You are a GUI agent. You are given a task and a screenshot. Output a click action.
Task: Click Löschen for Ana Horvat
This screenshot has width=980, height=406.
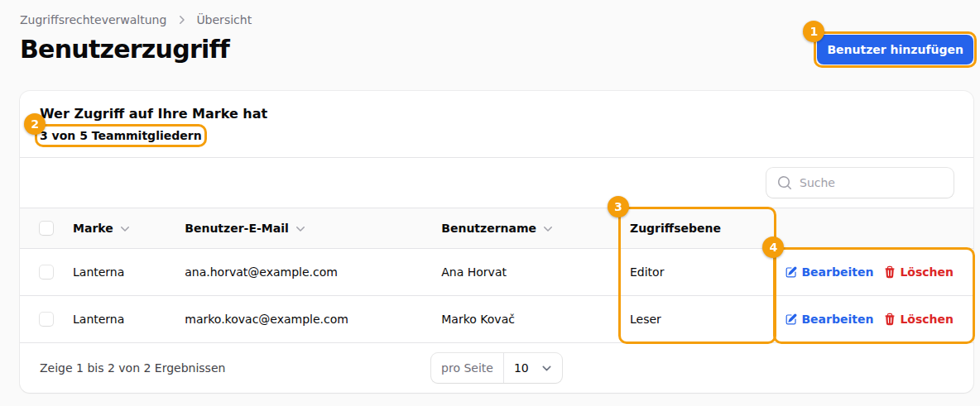click(x=919, y=272)
